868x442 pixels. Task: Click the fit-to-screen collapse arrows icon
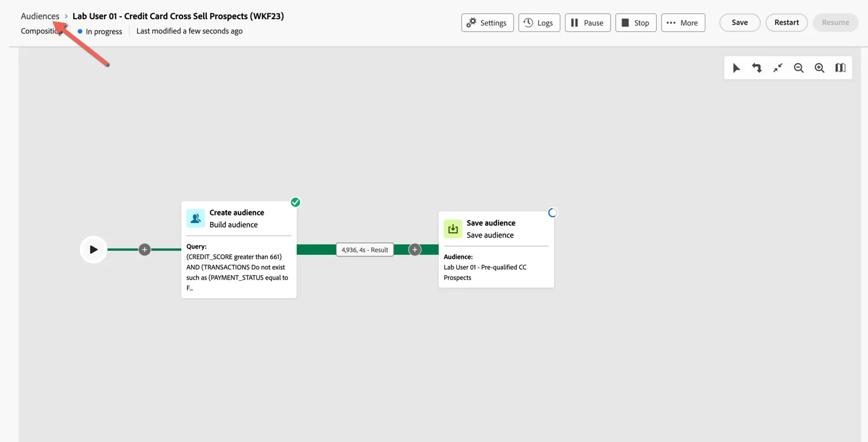coord(778,68)
